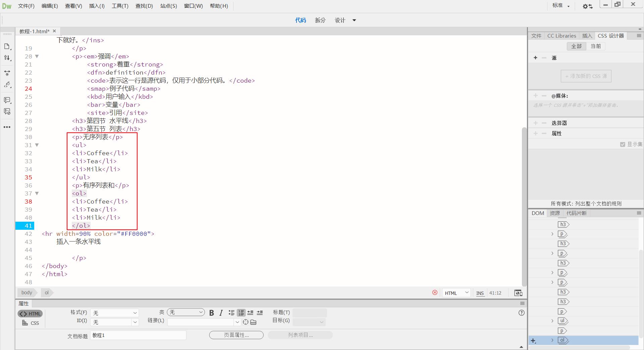The image size is (644, 350).
Task: Open the view mode dropdown arrow next to 设计
Action: click(x=354, y=20)
